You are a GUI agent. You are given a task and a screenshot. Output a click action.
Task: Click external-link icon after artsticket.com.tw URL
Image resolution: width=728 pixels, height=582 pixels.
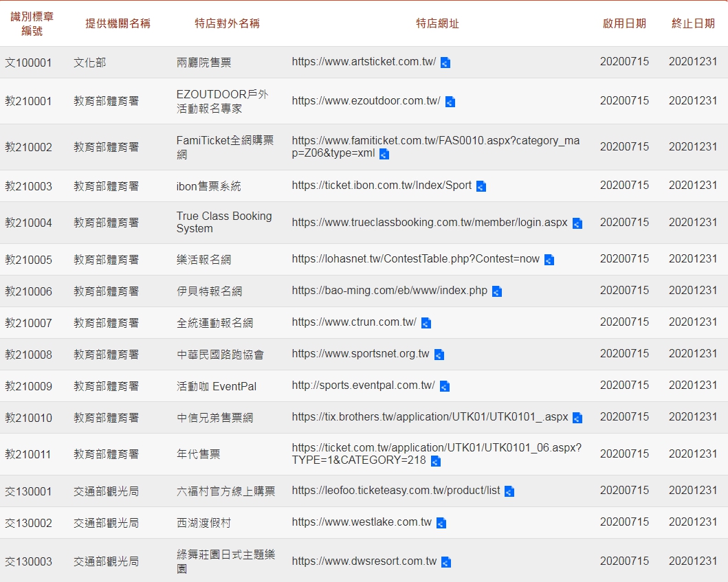(x=445, y=63)
